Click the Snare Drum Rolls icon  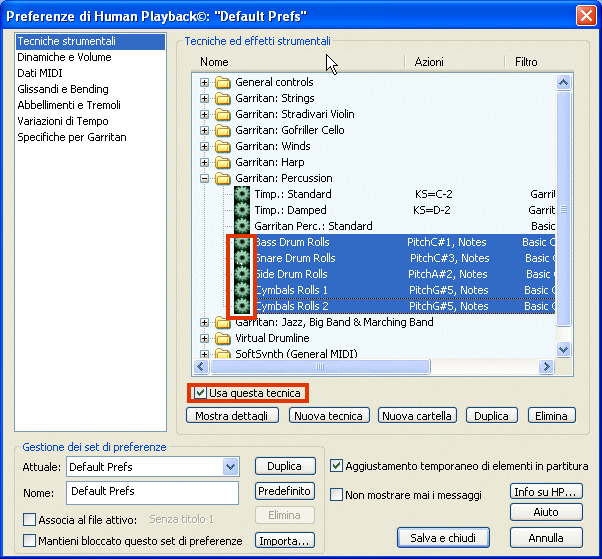[x=241, y=258]
